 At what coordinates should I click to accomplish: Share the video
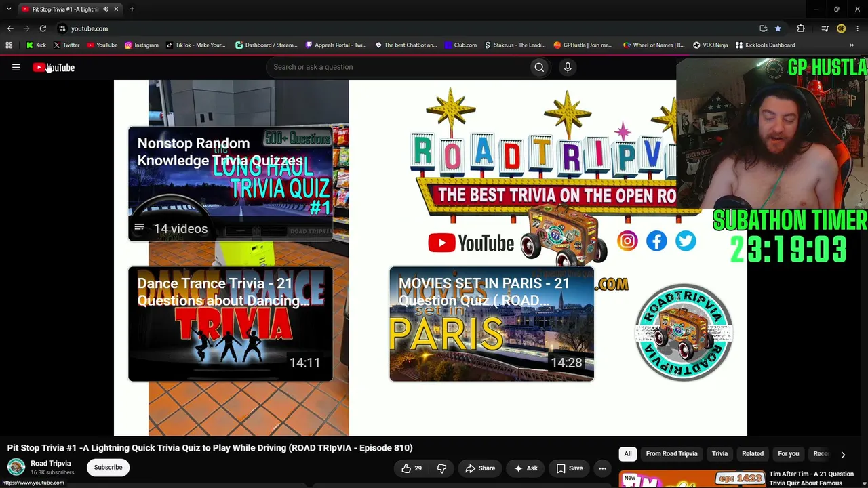pyautogui.click(x=480, y=468)
